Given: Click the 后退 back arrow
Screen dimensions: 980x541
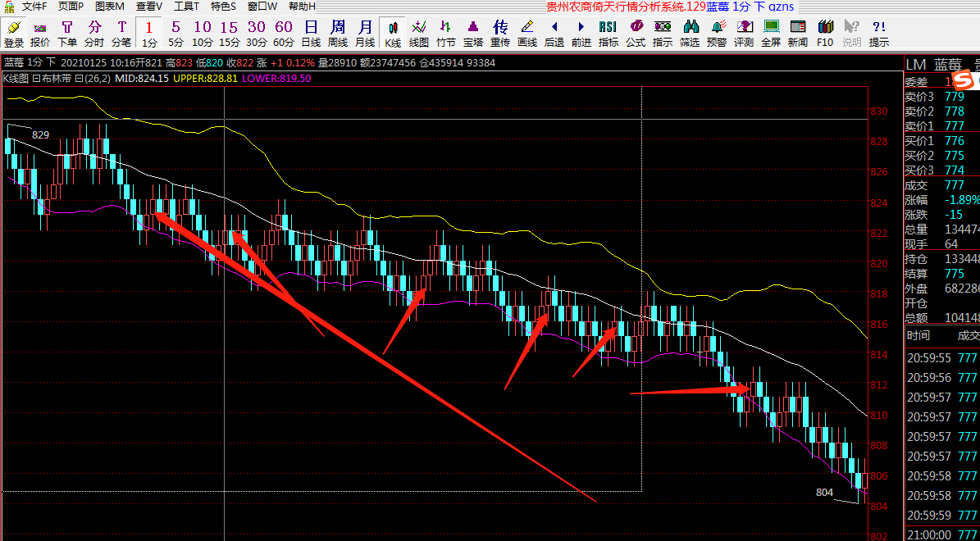Looking at the screenshot, I should coord(554,34).
